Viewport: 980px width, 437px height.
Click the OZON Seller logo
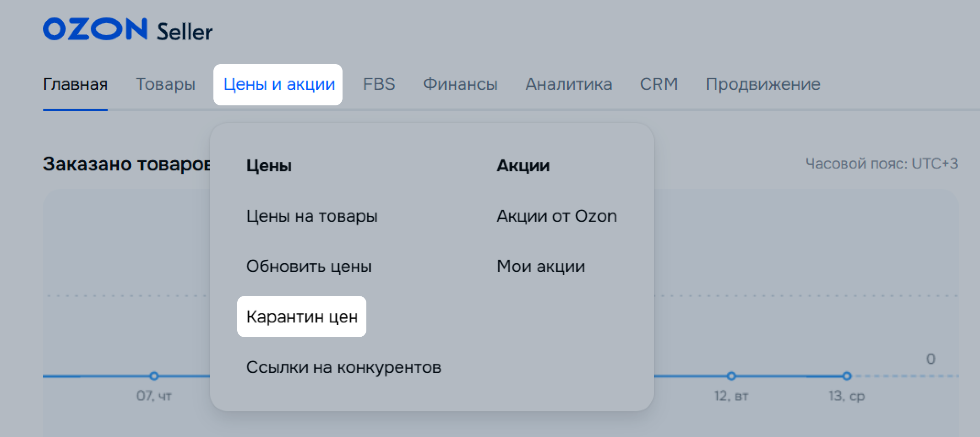127,30
